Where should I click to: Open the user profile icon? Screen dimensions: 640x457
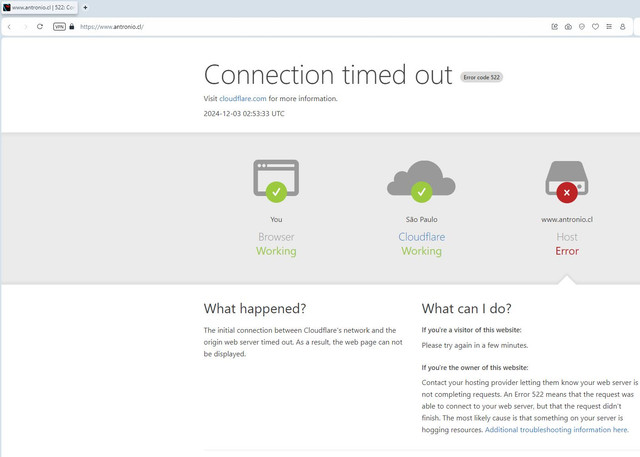click(622, 27)
